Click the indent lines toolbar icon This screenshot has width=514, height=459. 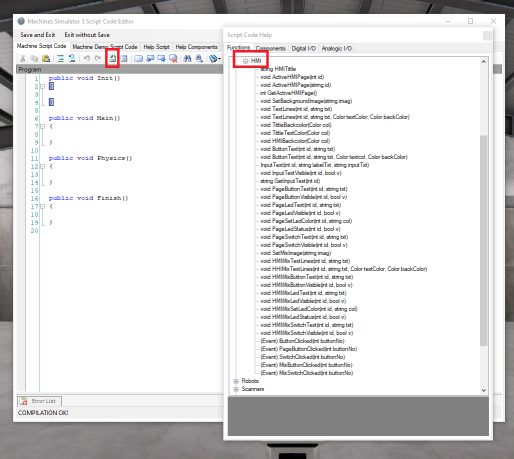point(60,59)
